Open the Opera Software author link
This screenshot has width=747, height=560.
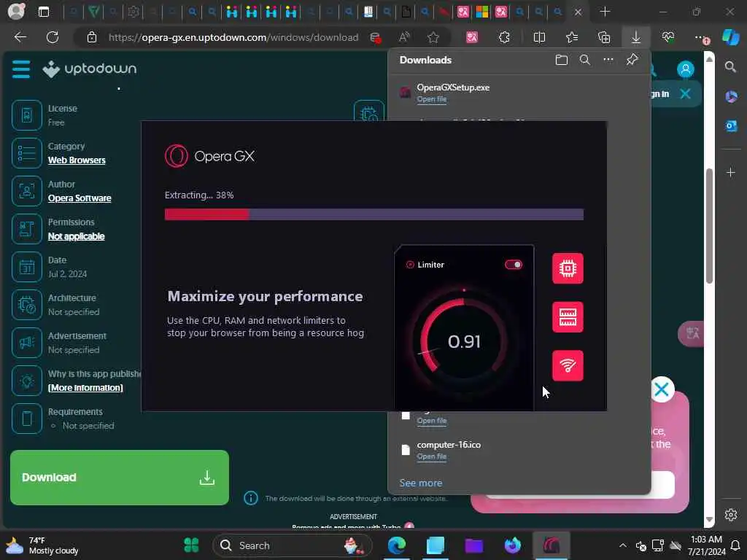point(80,198)
